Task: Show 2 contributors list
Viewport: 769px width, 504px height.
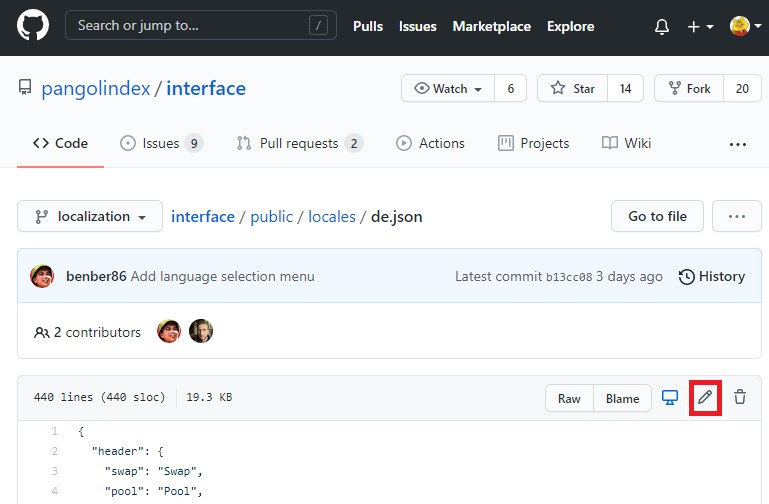Action: (x=87, y=332)
